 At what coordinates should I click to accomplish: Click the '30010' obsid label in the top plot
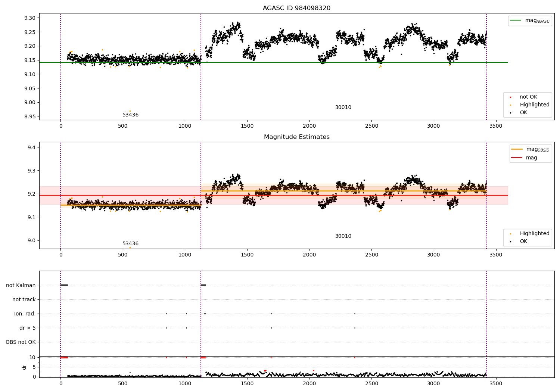point(343,107)
